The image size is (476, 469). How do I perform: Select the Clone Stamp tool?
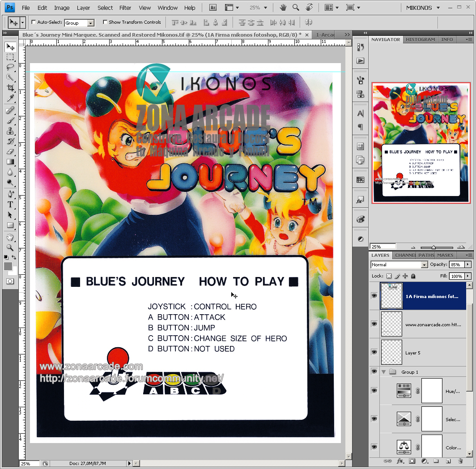[x=10, y=130]
